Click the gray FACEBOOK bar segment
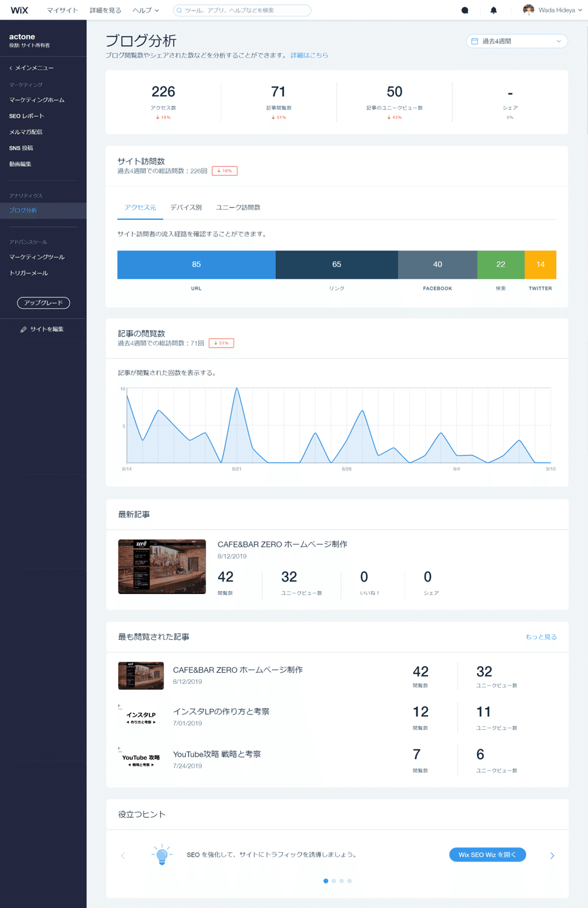Viewport: 588px width, 908px height. click(x=437, y=265)
